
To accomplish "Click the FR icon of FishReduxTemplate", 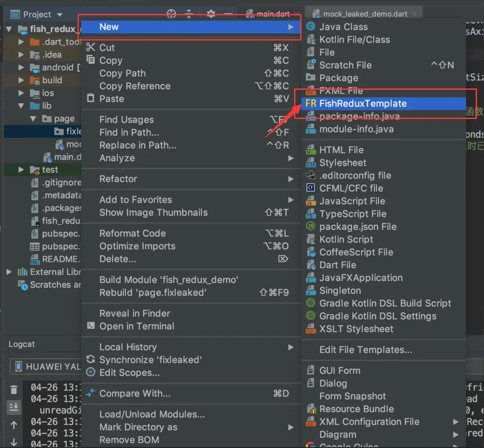I will 311,103.
